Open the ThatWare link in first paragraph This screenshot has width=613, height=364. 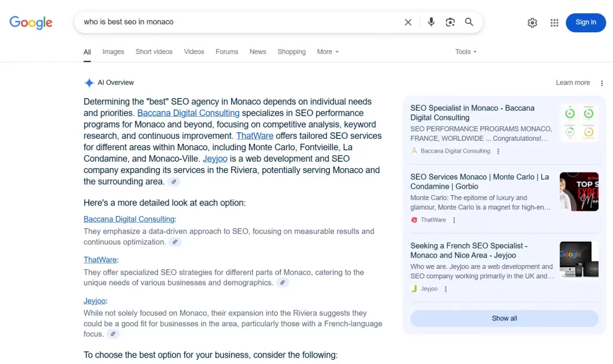click(x=255, y=136)
